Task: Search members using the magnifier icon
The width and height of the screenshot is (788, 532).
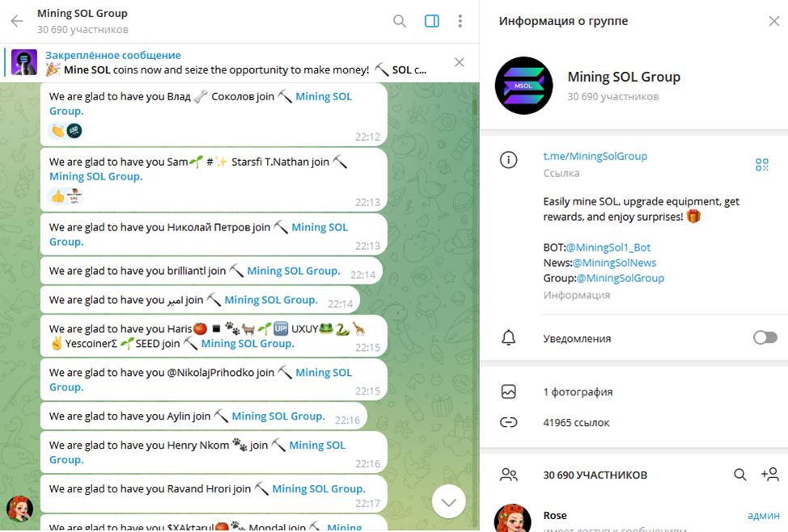Action: [x=739, y=475]
